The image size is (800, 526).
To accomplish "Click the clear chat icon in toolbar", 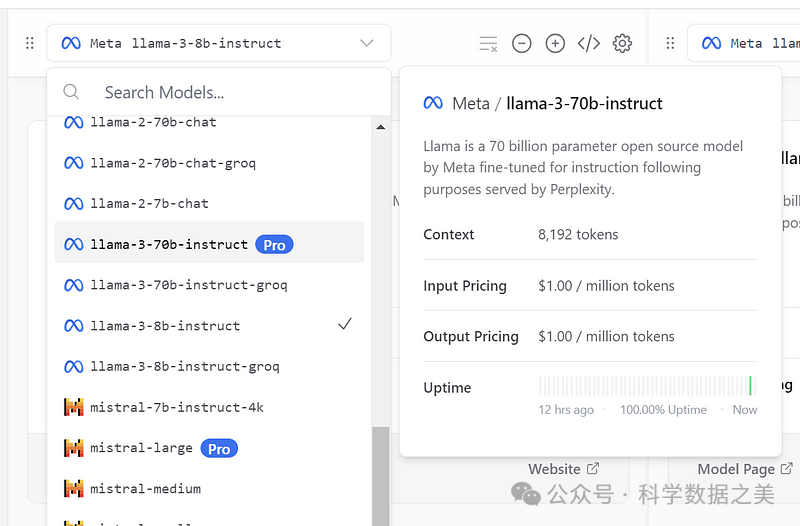I will point(488,43).
